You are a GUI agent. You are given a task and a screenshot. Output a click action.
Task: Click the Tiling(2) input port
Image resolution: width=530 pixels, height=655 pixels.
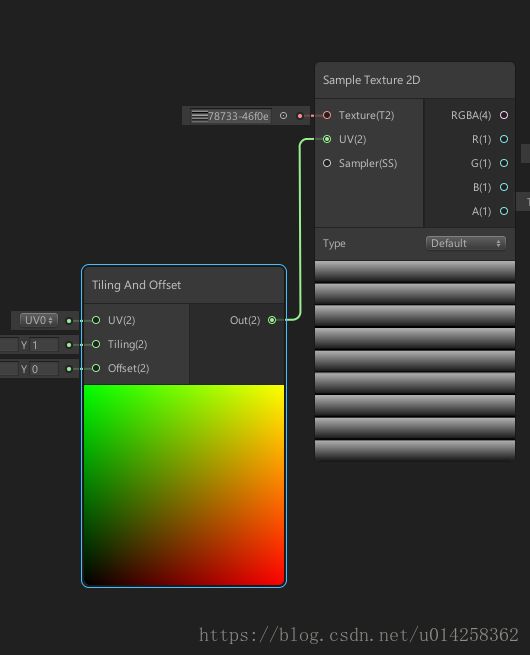pos(96,344)
